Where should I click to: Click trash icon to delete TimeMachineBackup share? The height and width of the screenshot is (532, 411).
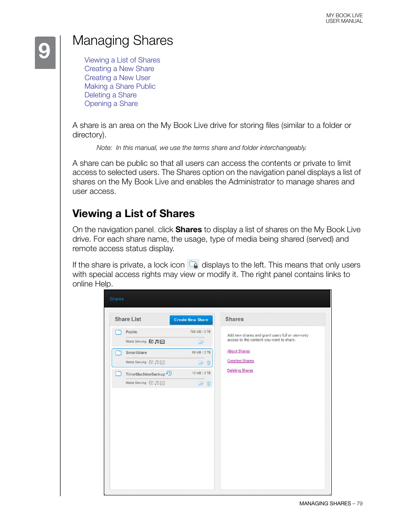point(209,383)
